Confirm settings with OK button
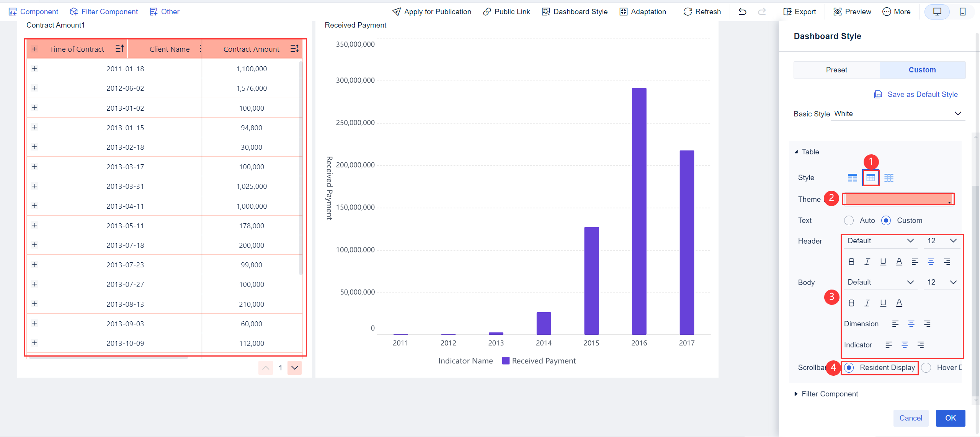The height and width of the screenshot is (437, 980). click(x=951, y=418)
